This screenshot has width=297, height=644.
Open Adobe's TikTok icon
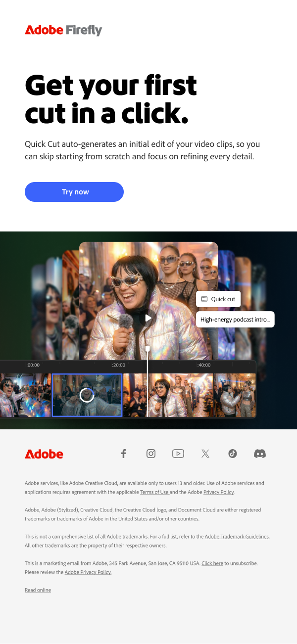tap(233, 454)
